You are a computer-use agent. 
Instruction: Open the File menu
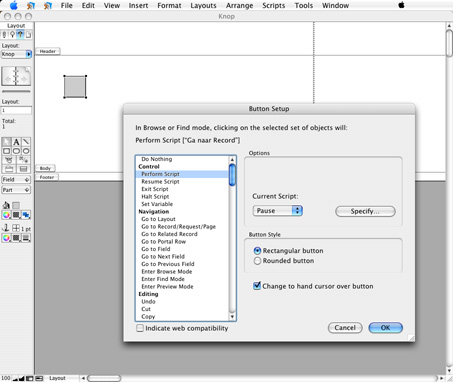click(67, 5)
